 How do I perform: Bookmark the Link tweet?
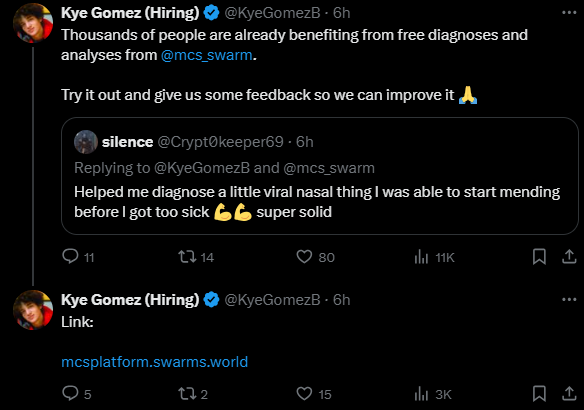pos(539,394)
